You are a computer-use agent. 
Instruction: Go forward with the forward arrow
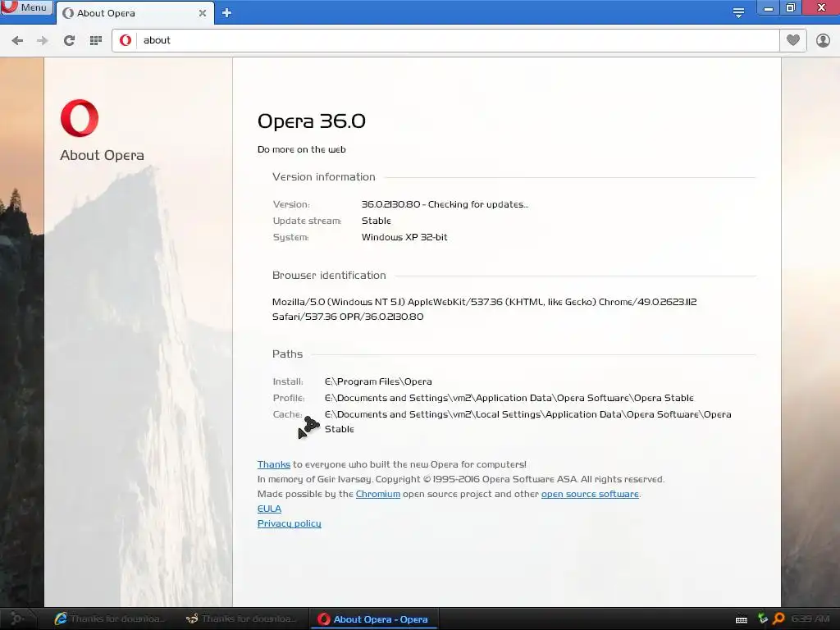point(43,40)
